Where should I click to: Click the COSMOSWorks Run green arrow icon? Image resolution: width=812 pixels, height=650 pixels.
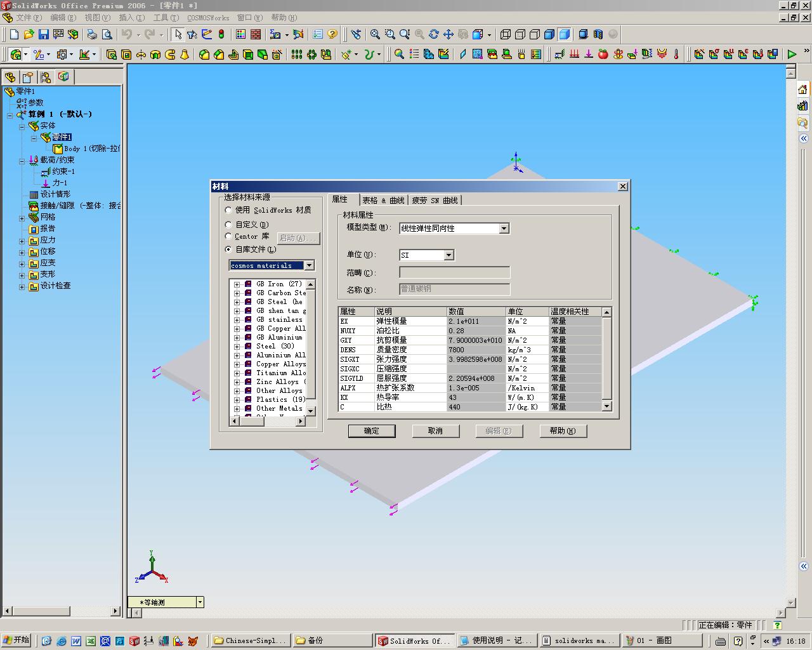point(792,55)
